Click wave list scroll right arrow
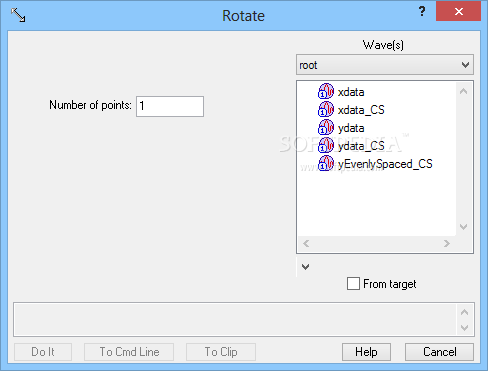The height and width of the screenshot is (371, 488). [447, 244]
